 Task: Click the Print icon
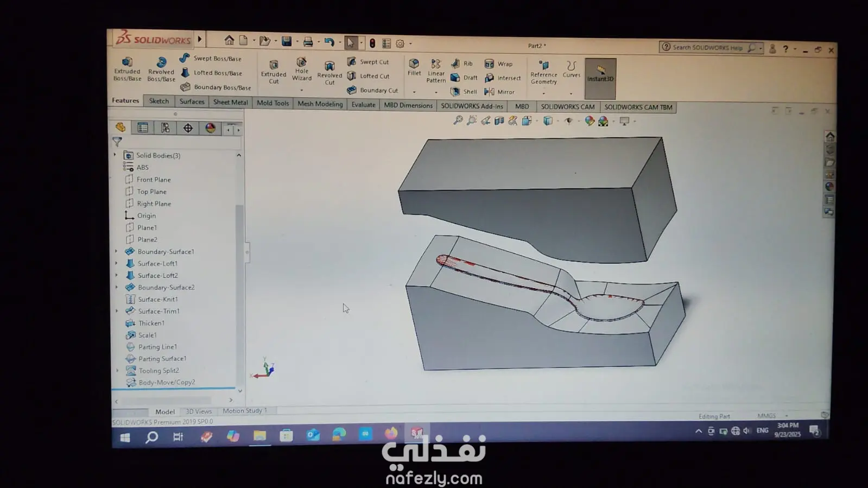308,42
